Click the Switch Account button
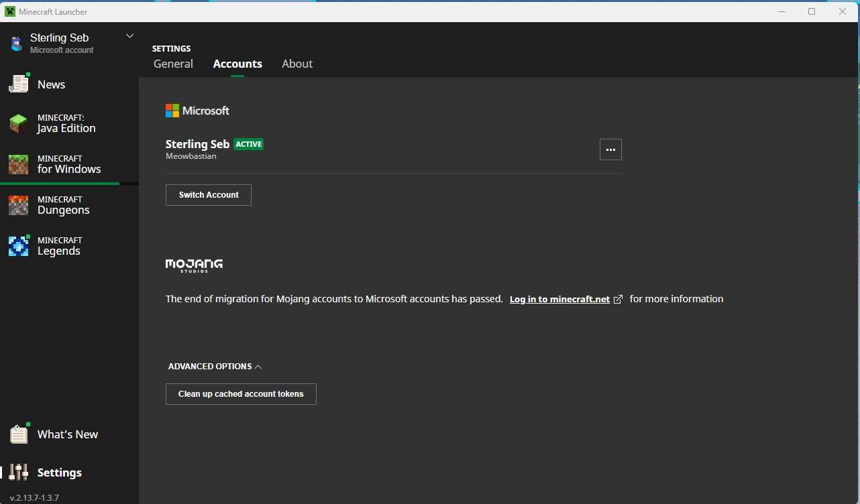 [209, 195]
